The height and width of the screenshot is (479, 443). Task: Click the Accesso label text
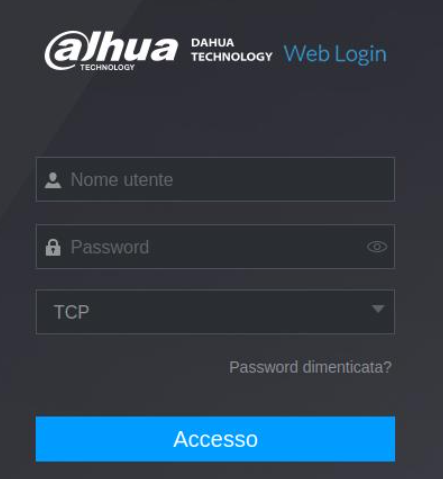coord(216,439)
